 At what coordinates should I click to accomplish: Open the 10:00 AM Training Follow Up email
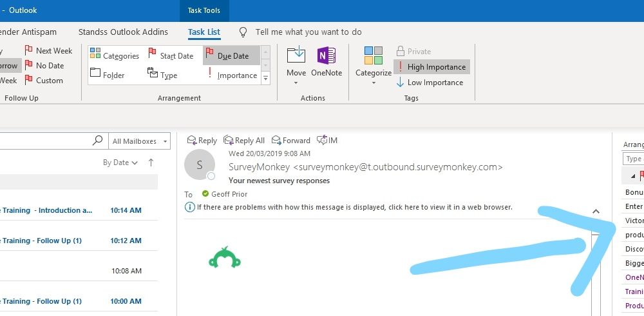(79, 301)
